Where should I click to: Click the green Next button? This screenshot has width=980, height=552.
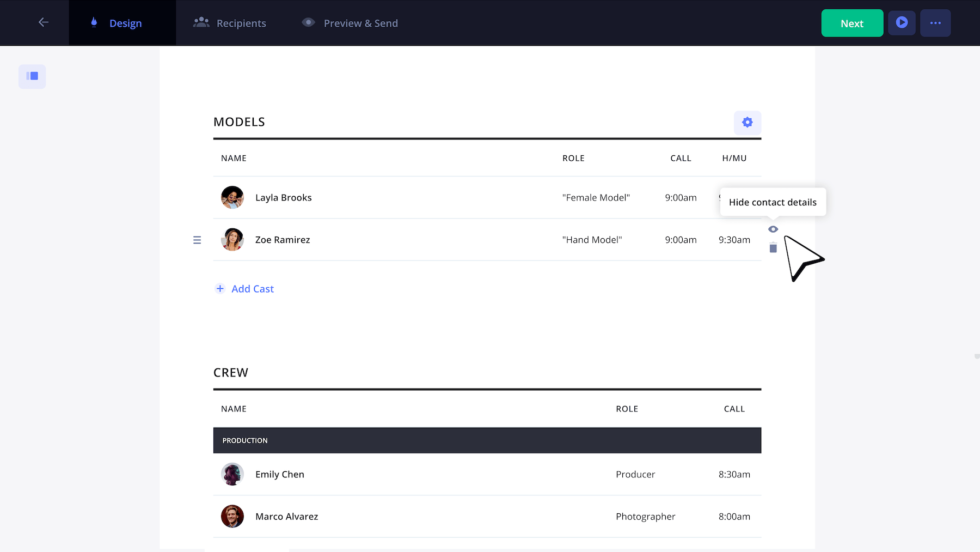tap(852, 23)
